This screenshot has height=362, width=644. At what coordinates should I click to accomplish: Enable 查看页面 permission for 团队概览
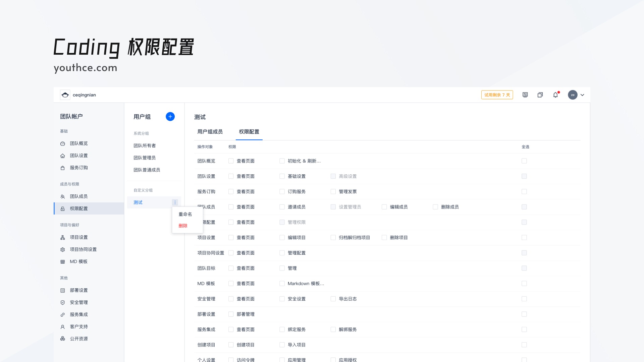(230, 161)
